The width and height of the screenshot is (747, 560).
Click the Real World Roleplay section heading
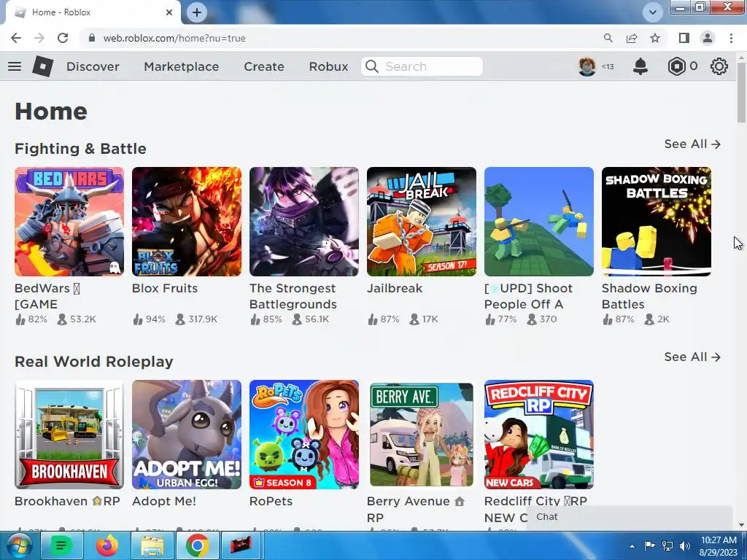click(x=94, y=362)
